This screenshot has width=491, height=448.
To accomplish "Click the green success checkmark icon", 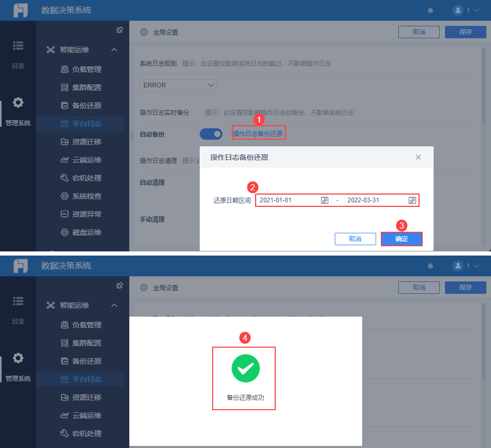I will tap(245, 368).
